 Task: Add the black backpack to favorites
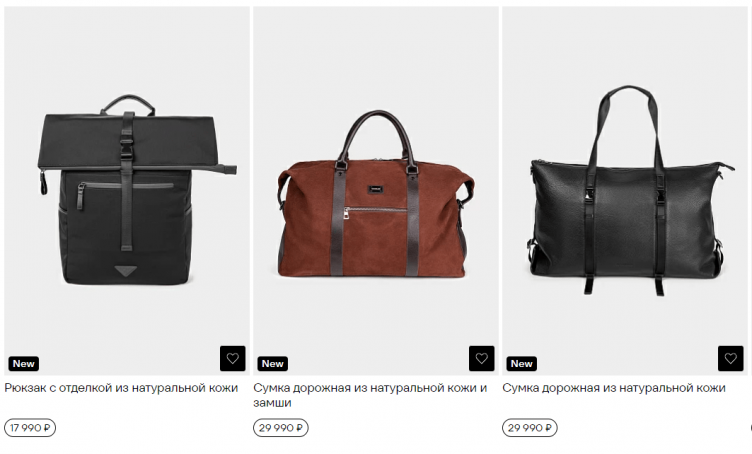[233, 358]
